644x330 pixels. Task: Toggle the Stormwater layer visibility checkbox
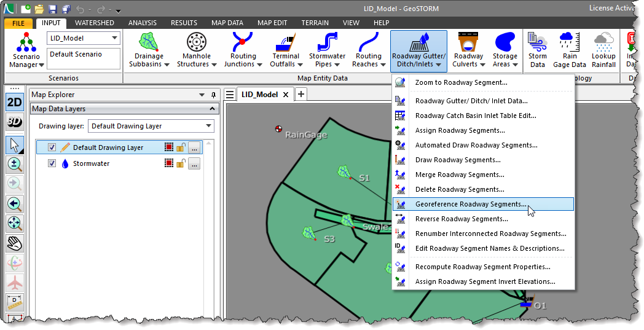52,163
